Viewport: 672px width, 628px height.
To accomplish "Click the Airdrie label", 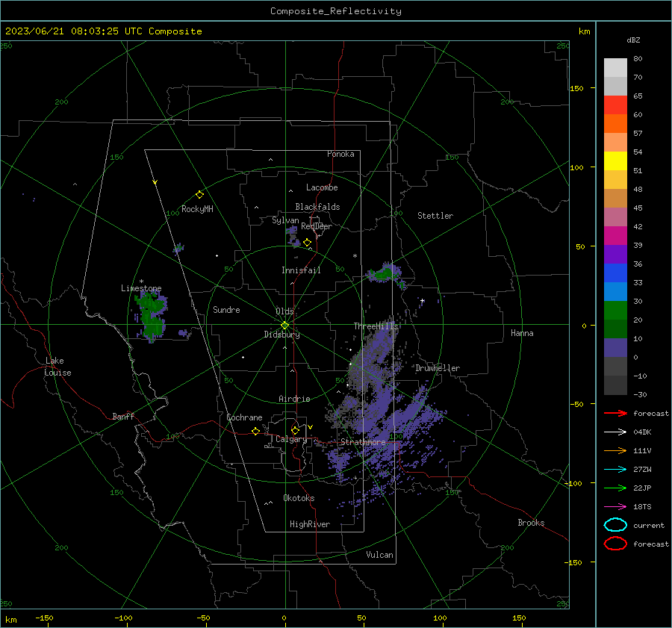I will 294,399.
